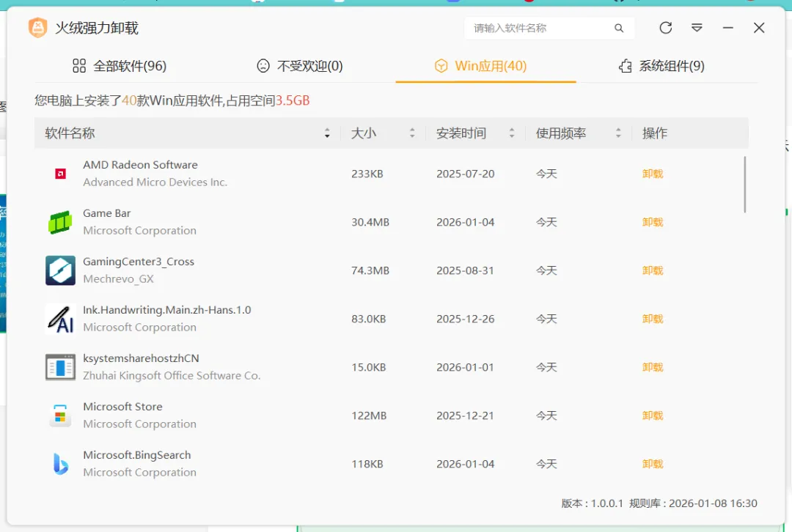This screenshot has height=532, width=792.
Task: Click the version 1.0.0.1 status text
Action: (x=592, y=503)
